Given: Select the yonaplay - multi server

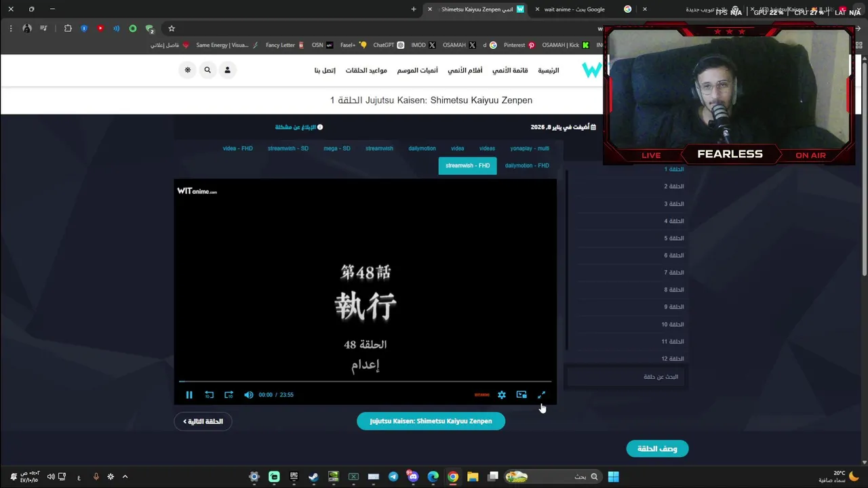Looking at the screenshot, I should pyautogui.click(x=530, y=148).
